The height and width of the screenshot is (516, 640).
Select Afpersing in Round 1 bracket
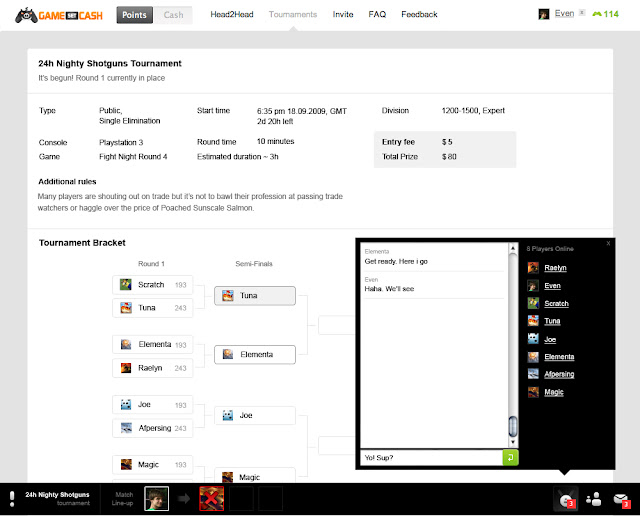click(x=153, y=428)
